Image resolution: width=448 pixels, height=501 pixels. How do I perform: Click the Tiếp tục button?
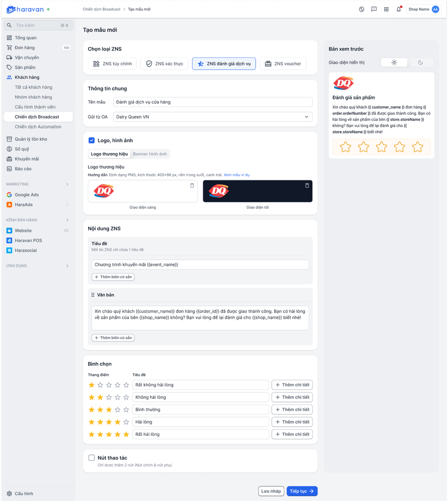(302, 491)
